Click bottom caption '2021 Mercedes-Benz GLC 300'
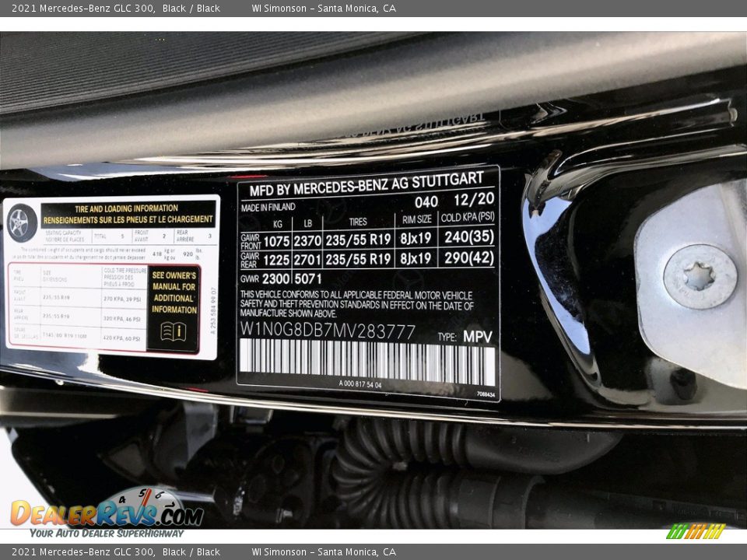This screenshot has height=560, width=747. point(83,552)
